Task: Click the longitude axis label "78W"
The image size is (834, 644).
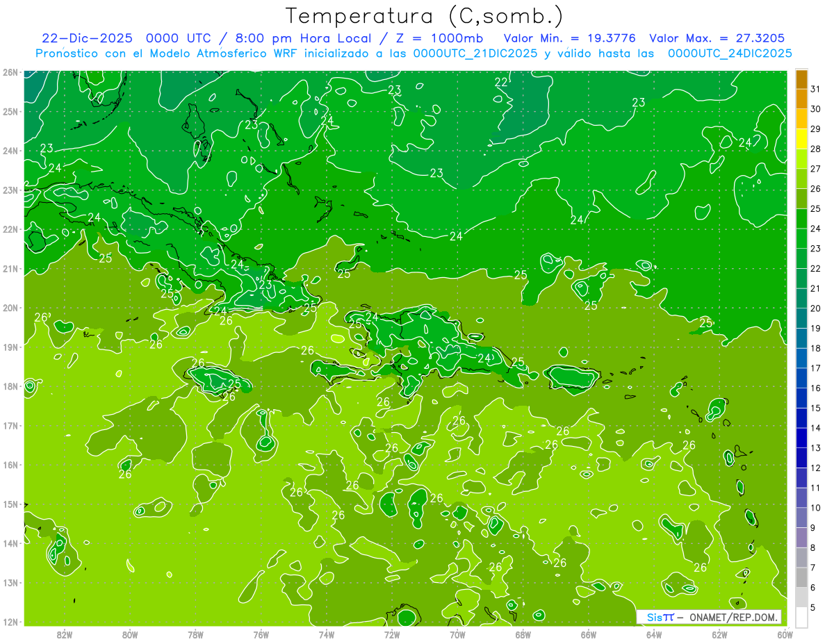Action: click(x=196, y=634)
